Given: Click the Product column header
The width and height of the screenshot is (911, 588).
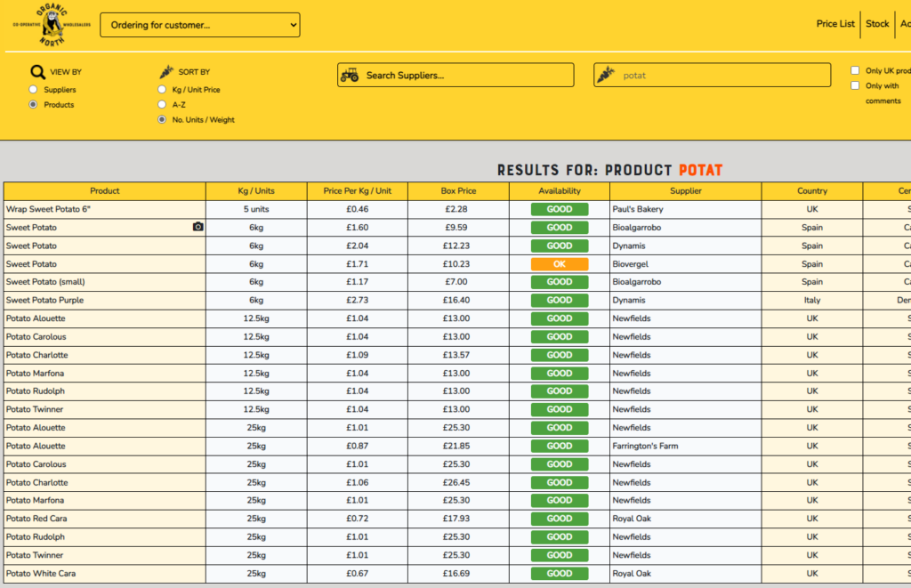Looking at the screenshot, I should (105, 191).
